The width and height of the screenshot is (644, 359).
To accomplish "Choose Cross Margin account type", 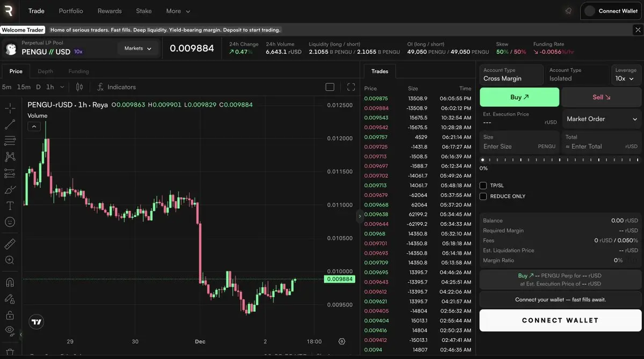I will point(511,75).
